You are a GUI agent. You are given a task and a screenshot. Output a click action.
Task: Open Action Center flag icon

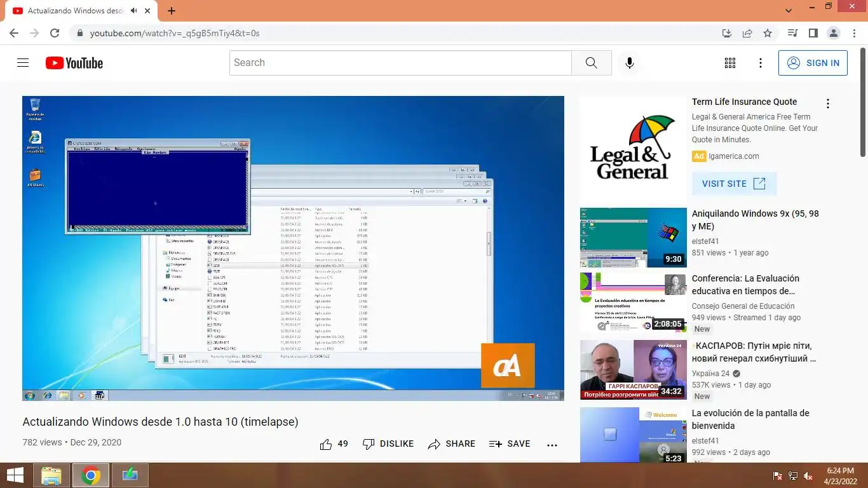[777, 475]
